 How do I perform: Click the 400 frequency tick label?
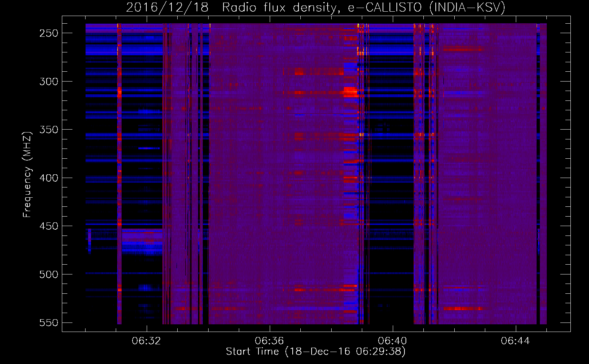click(x=49, y=178)
